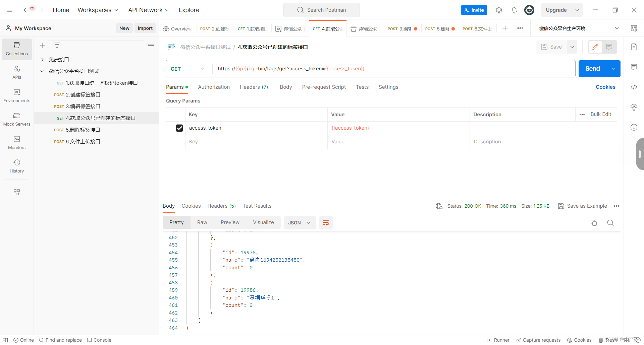Expand the 免费接口 collection
The height and width of the screenshot is (345, 644).
42,60
